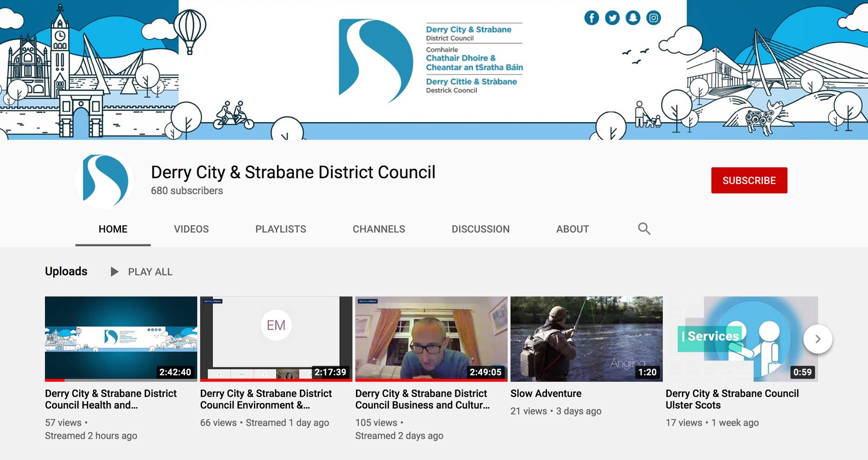The height and width of the screenshot is (460, 868).
Task: Open the Slow Adventure video title
Action: tap(546, 393)
